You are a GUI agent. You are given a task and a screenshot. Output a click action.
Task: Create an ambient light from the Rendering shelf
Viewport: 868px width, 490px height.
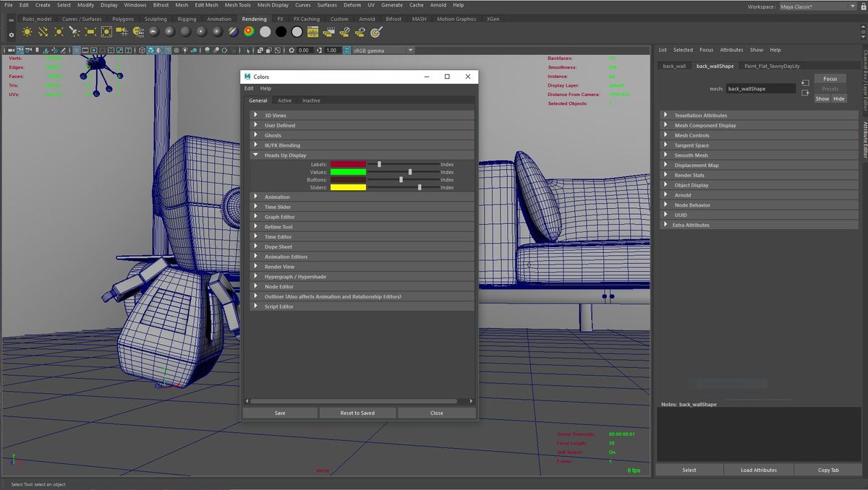[26, 31]
